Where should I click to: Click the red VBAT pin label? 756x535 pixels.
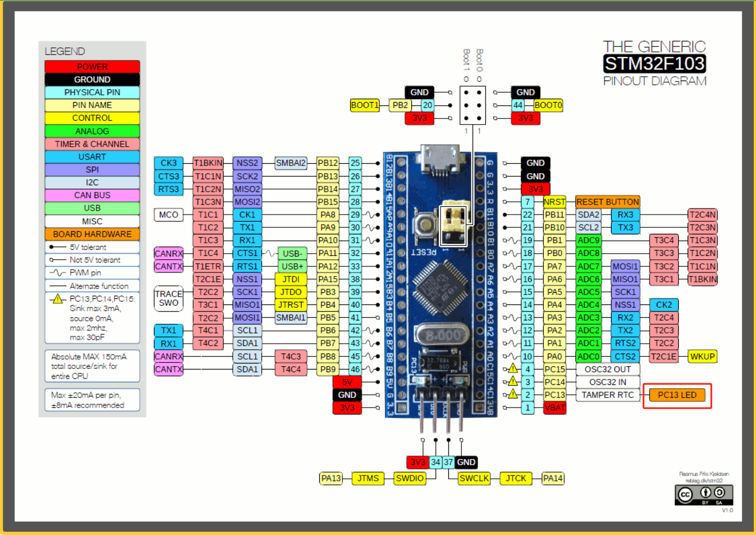[x=554, y=408]
